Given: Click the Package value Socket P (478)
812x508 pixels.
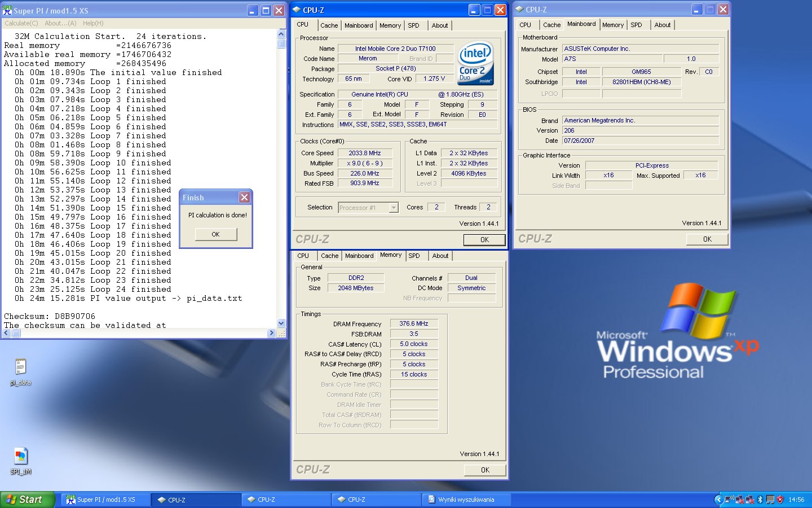Looking at the screenshot, I should 395,68.
